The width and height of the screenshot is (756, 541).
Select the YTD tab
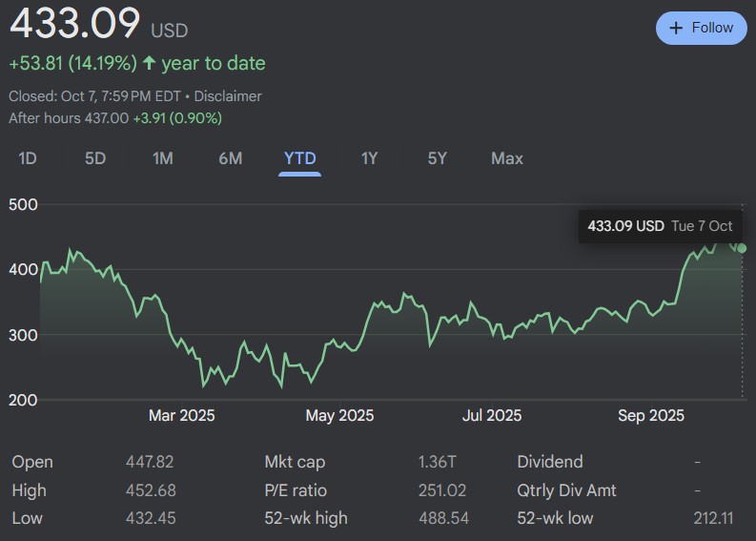(300, 158)
